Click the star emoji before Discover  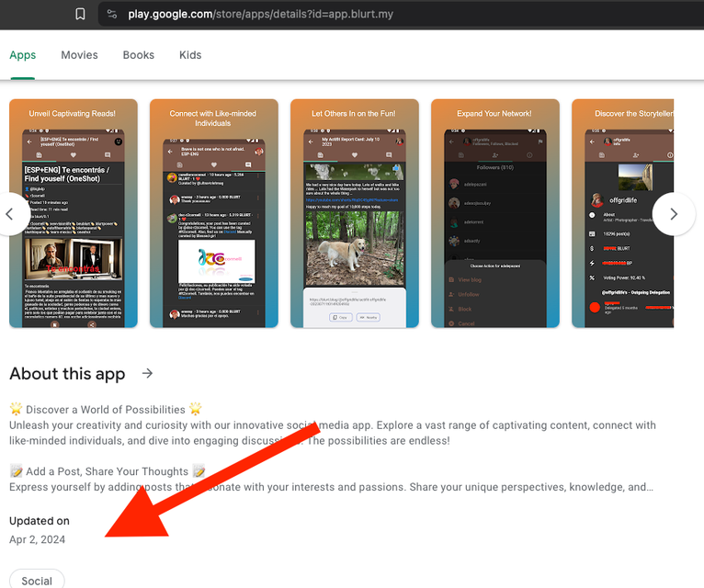pyautogui.click(x=16, y=409)
